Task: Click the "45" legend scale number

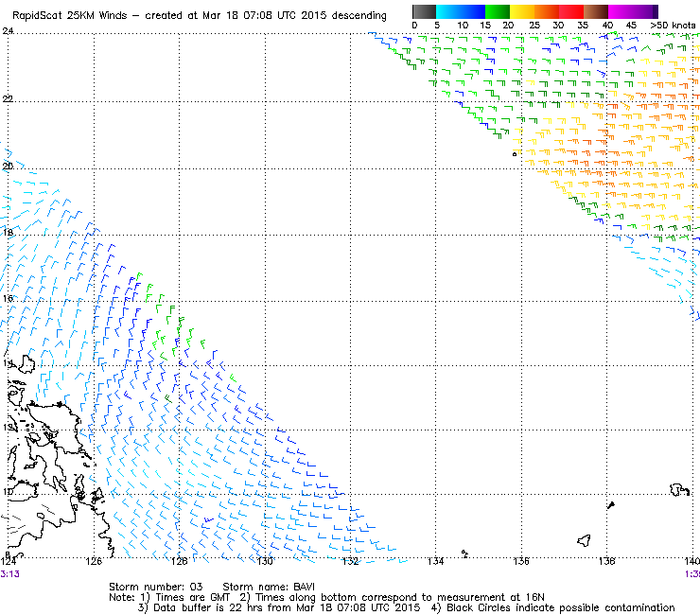Action: [631, 26]
